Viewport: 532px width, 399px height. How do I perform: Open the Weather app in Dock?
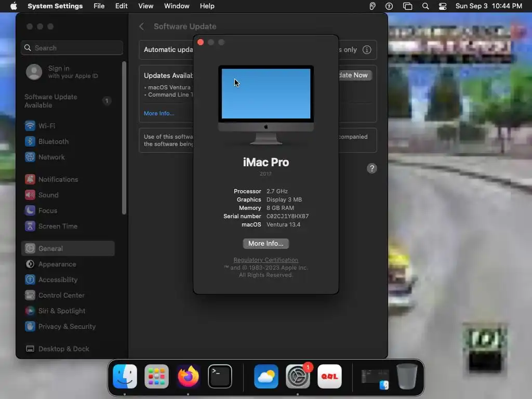point(266,376)
